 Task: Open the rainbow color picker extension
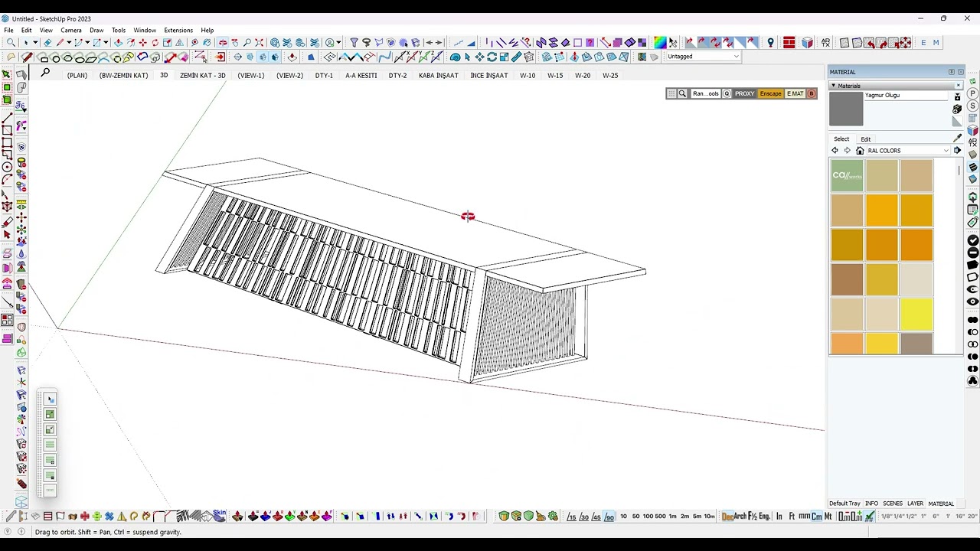click(660, 42)
